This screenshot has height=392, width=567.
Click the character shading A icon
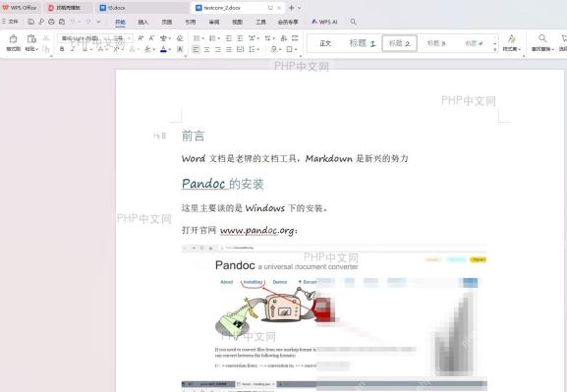coord(180,49)
